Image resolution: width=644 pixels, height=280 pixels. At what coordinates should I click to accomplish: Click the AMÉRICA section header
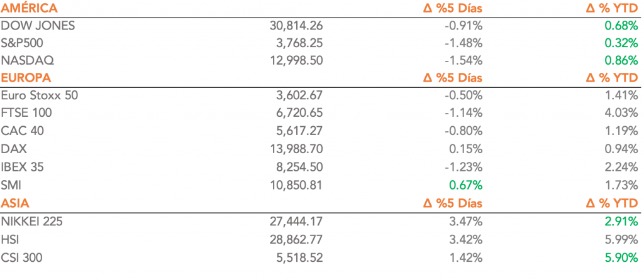(x=29, y=8)
